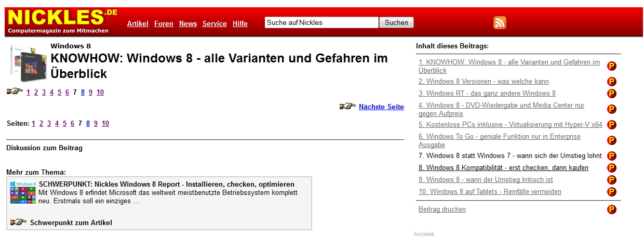Viewport: 644px width, 236px height.
Task: Click the pointing hand icon beside Nächste Seite
Action: [x=347, y=106]
